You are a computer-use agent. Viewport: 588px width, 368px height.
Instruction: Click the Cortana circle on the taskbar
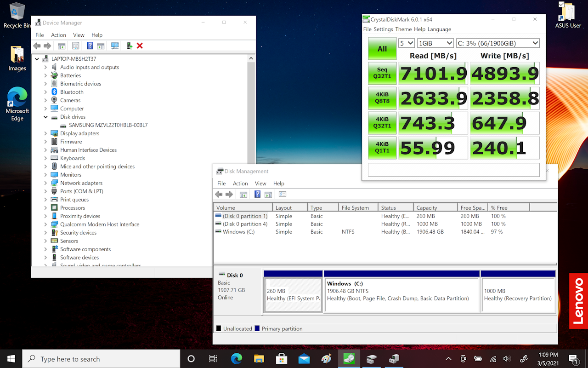[x=191, y=359]
